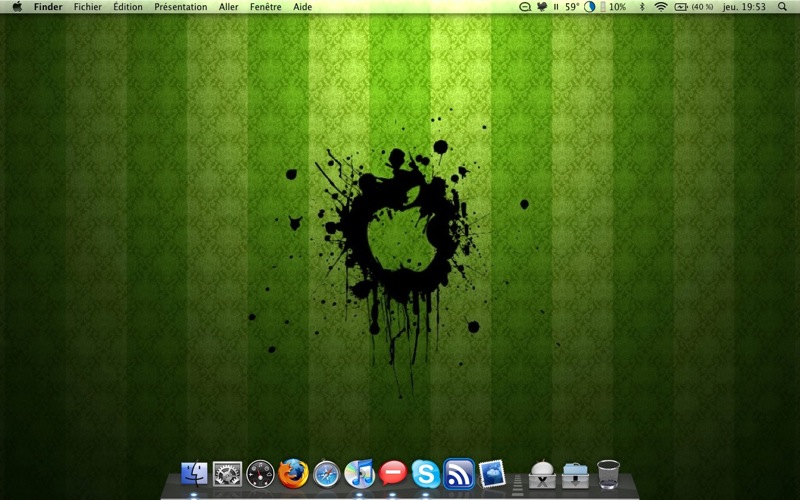The width and height of the screenshot is (800, 500).
Task: Open Finder from the Dock
Action: coord(194,474)
